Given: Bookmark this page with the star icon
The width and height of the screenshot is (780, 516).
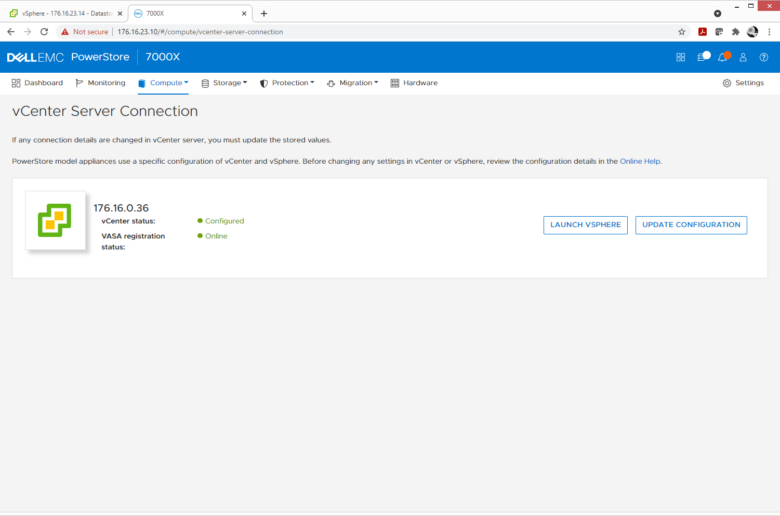Looking at the screenshot, I should point(682,32).
